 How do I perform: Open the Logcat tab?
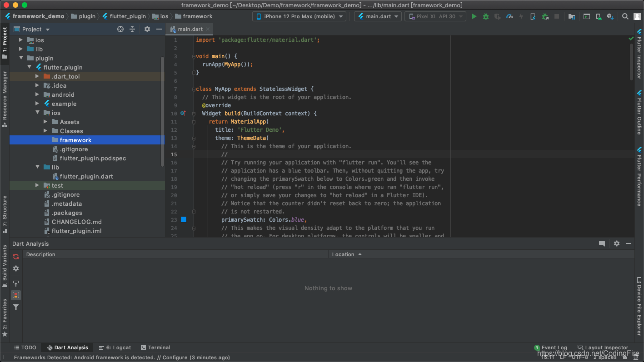115,347
